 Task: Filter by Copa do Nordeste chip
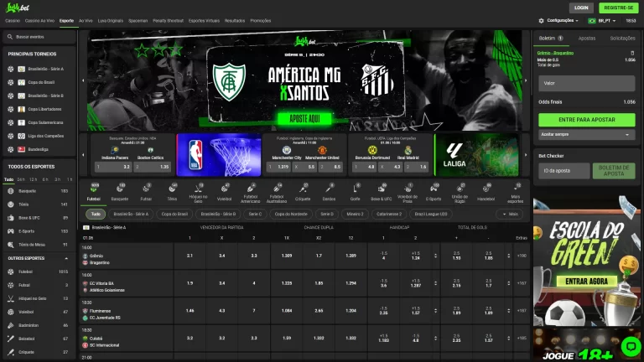[x=291, y=214]
